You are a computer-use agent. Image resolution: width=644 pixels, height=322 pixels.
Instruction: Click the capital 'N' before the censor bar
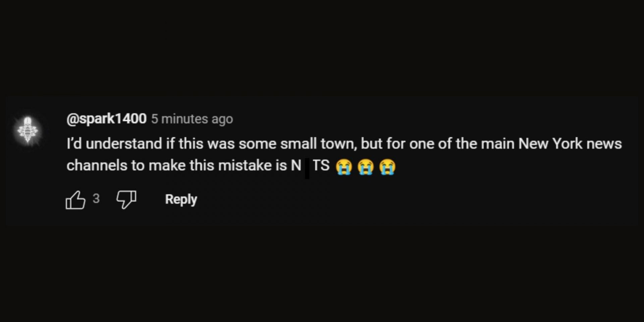tap(296, 165)
